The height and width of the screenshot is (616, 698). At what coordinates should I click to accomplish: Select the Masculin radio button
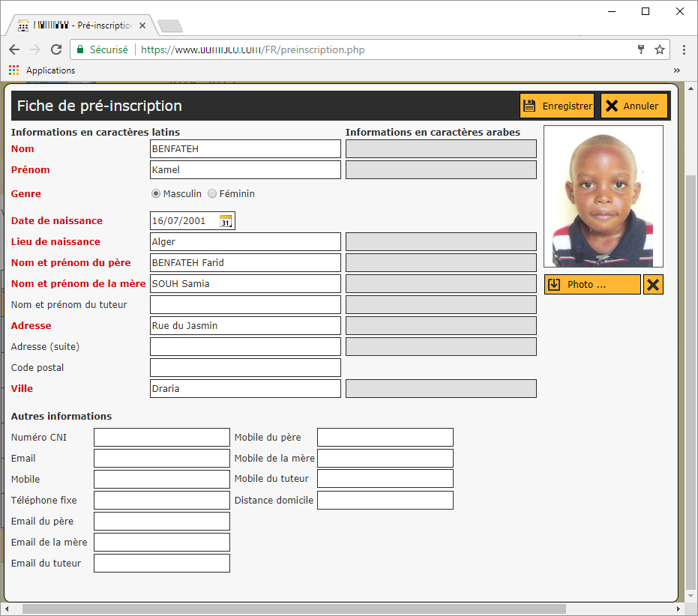coord(156,193)
